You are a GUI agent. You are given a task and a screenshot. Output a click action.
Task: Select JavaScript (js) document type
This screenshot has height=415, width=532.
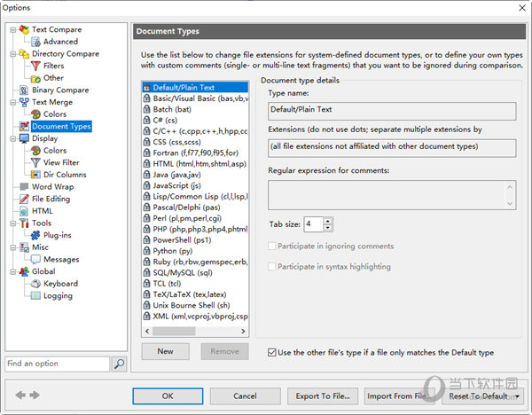[x=195, y=185]
